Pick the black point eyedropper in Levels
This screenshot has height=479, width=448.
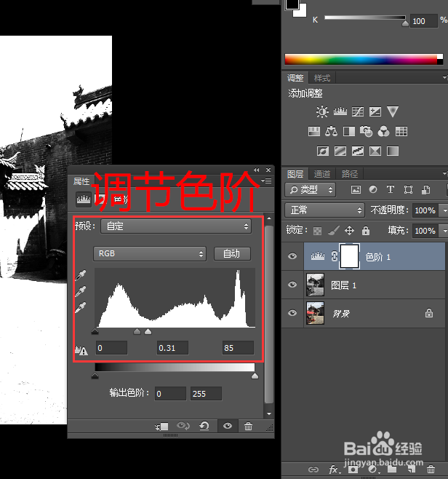tap(81, 276)
